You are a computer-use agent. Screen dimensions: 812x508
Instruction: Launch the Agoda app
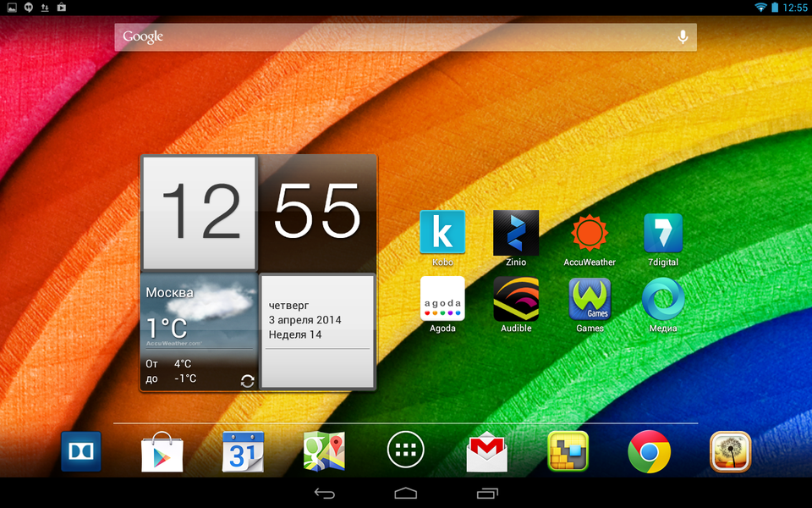[442, 299]
